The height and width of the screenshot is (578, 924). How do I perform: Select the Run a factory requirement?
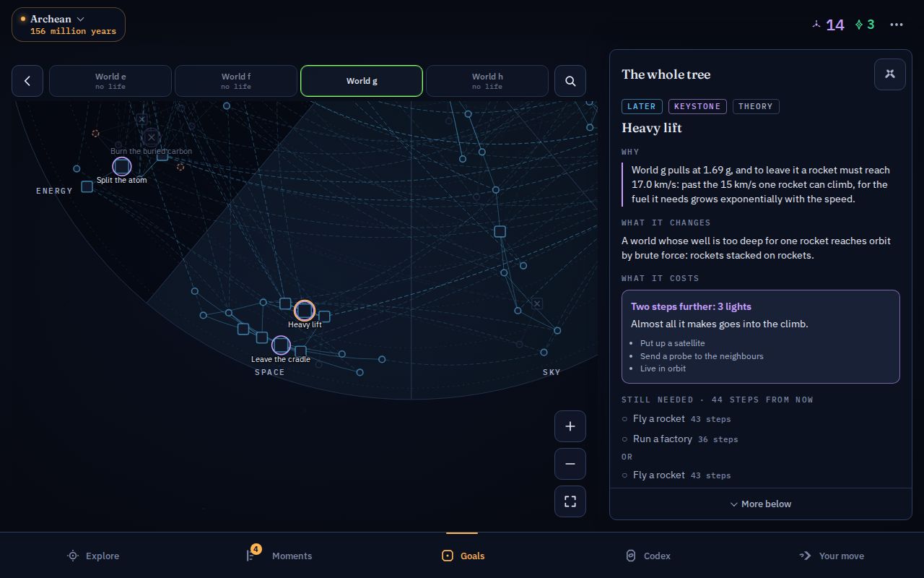click(680, 439)
